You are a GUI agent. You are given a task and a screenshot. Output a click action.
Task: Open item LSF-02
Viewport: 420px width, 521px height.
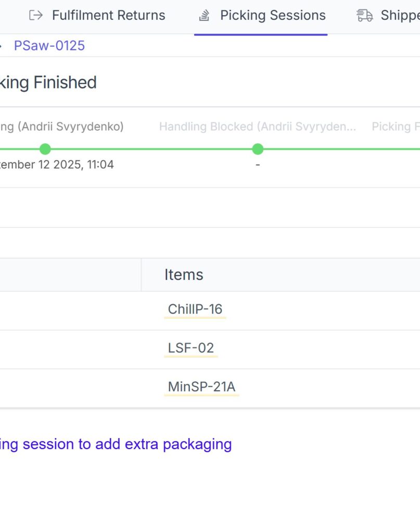pyautogui.click(x=191, y=348)
